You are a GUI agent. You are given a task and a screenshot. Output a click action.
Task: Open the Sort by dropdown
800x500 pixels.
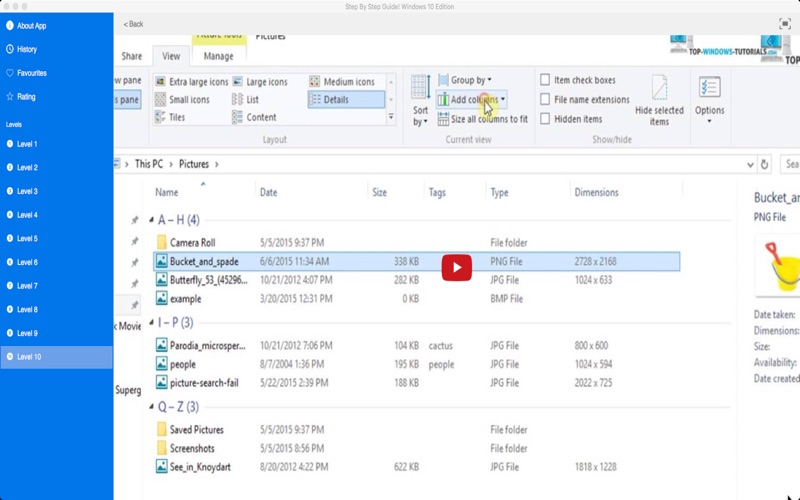pyautogui.click(x=420, y=101)
